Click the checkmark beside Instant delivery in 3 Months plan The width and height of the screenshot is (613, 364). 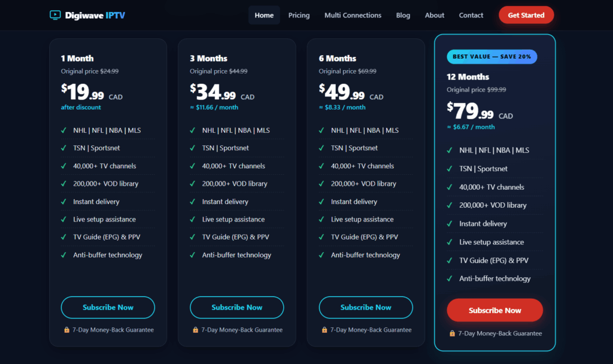192,202
